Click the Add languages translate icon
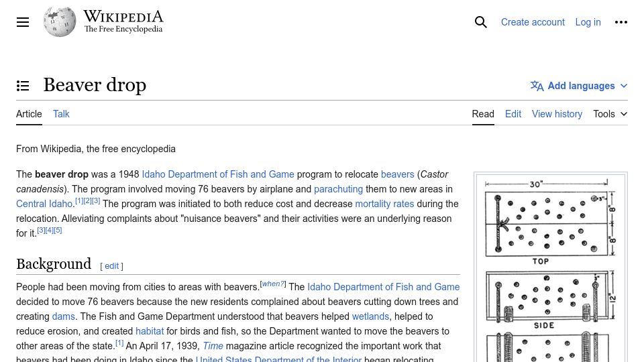644x362 pixels. click(537, 86)
